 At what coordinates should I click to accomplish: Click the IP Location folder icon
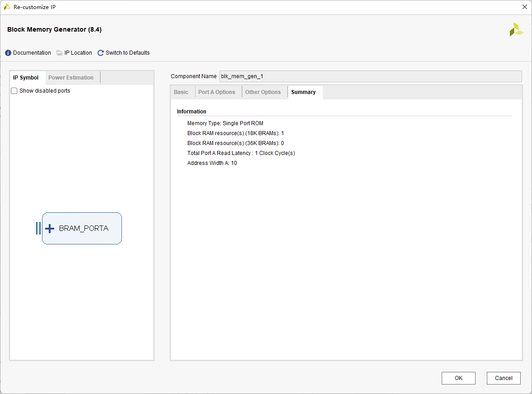pyautogui.click(x=59, y=53)
